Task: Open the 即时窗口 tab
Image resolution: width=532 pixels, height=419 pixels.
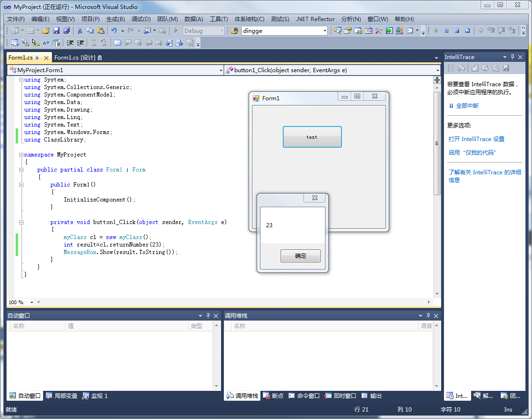Action: click(340, 396)
